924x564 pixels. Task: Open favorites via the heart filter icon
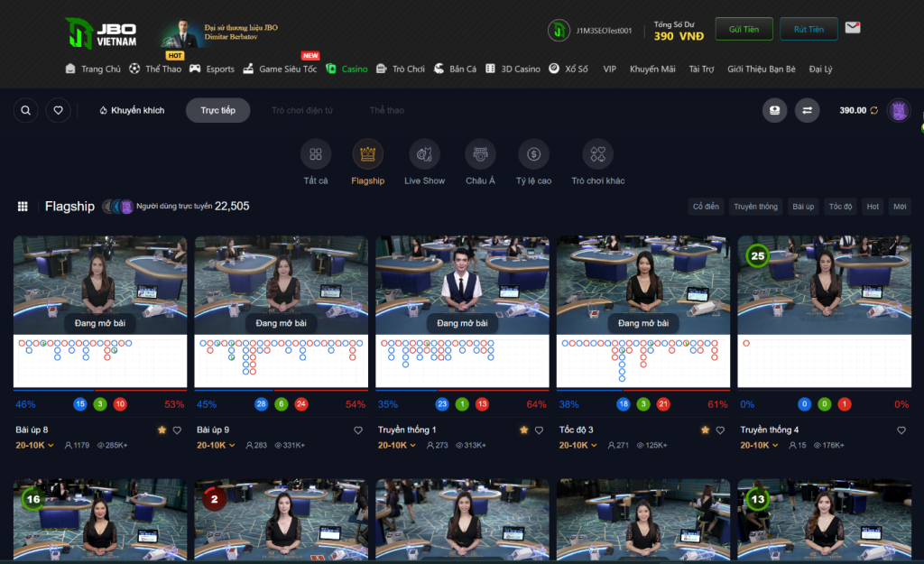pyautogui.click(x=59, y=110)
